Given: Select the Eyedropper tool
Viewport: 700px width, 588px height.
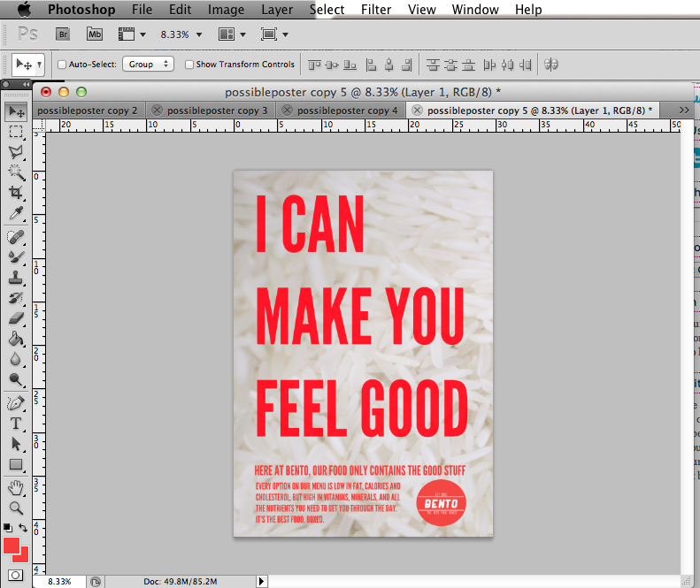Looking at the screenshot, I should click(16, 214).
